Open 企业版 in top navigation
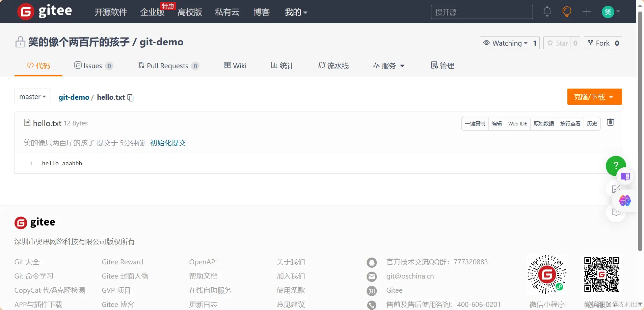This screenshot has width=644, height=310. coord(152,12)
